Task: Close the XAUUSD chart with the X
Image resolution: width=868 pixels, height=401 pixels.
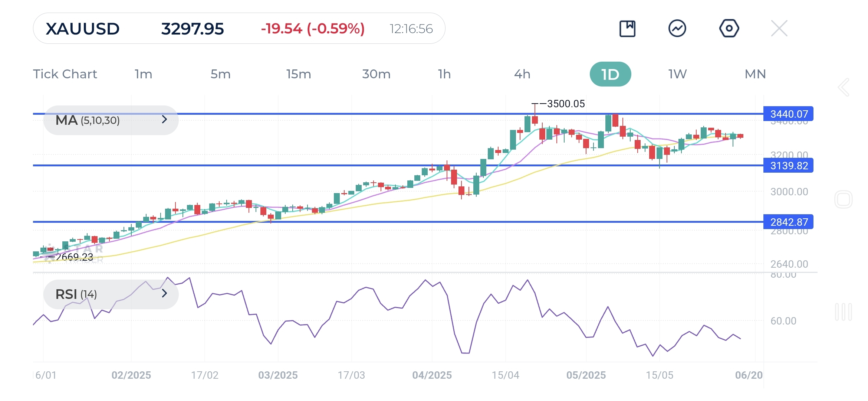Action: click(x=779, y=28)
